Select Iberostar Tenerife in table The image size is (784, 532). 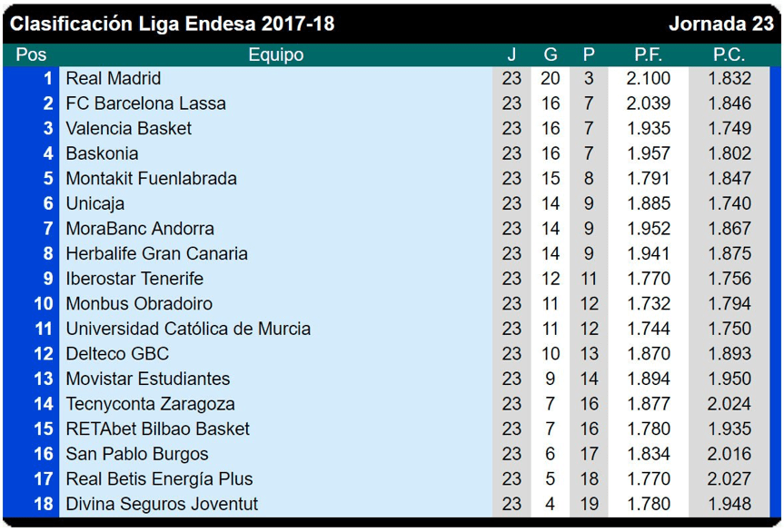(x=134, y=279)
